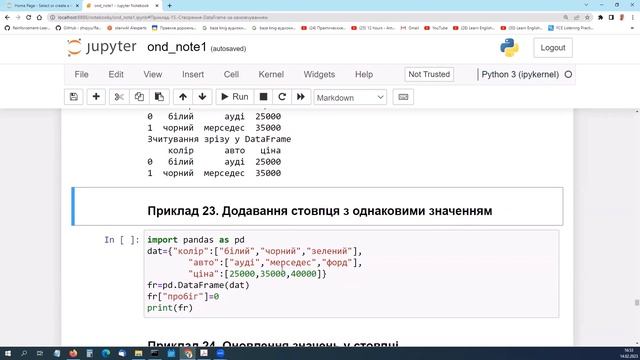
Task: Open the Edit menu
Action: 116,74
